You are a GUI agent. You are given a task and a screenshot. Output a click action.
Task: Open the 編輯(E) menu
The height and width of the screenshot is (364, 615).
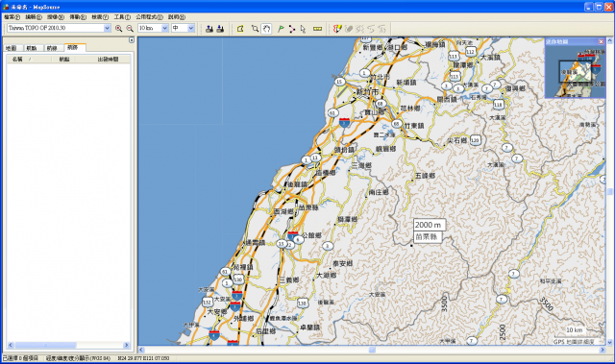[34, 17]
